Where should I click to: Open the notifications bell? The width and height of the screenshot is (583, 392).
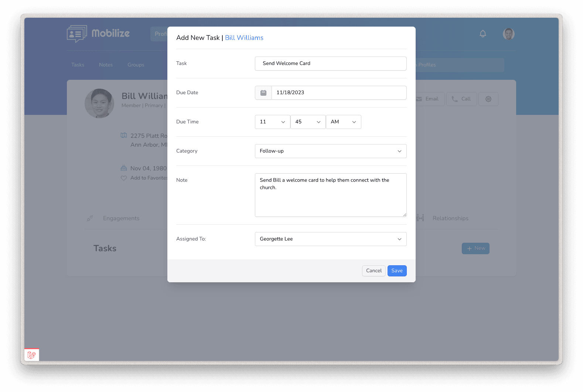(483, 34)
